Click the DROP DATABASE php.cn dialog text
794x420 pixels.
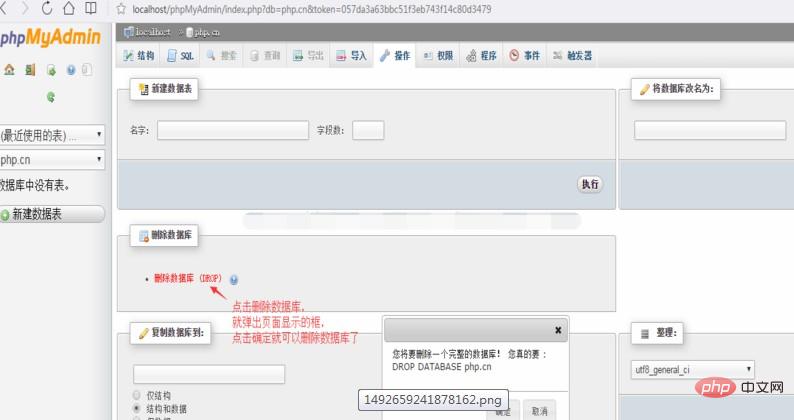tap(442, 367)
